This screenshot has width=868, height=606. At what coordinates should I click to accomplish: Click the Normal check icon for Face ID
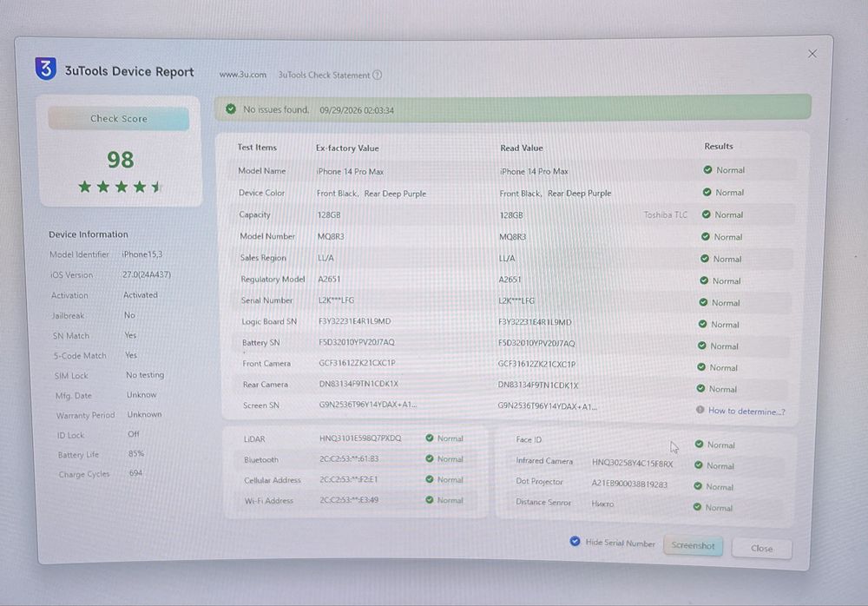(x=699, y=445)
